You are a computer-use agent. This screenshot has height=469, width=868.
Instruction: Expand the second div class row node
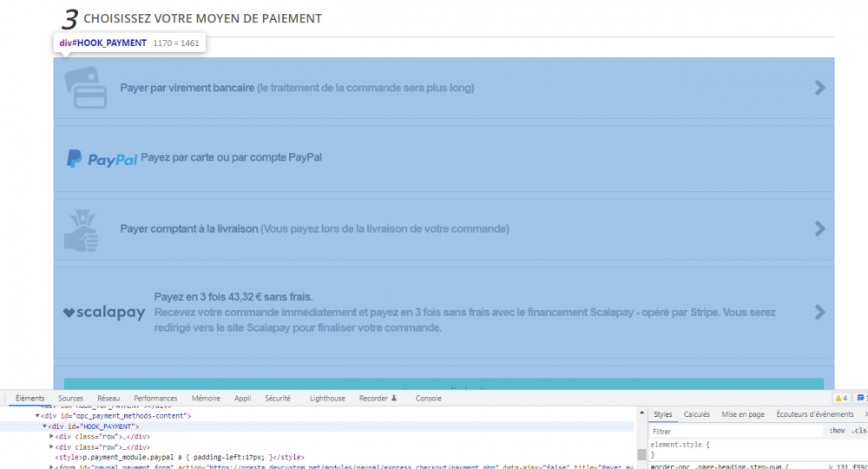coord(51,446)
